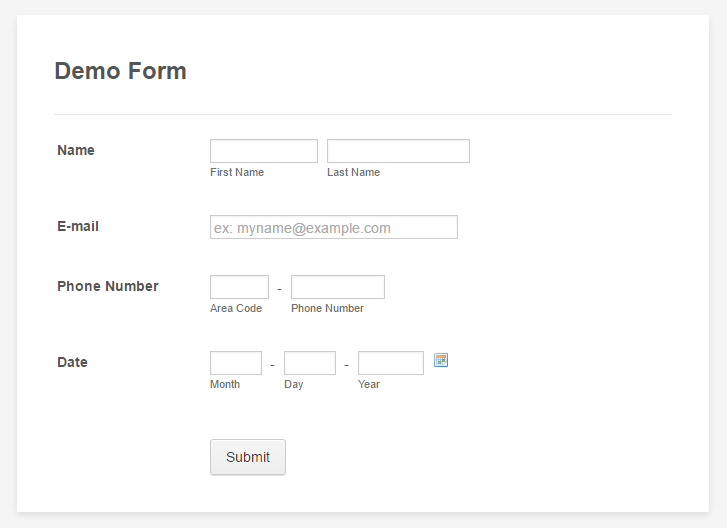Click into the E-mail address field
Viewport: 727px width, 528px height.
[x=334, y=227]
